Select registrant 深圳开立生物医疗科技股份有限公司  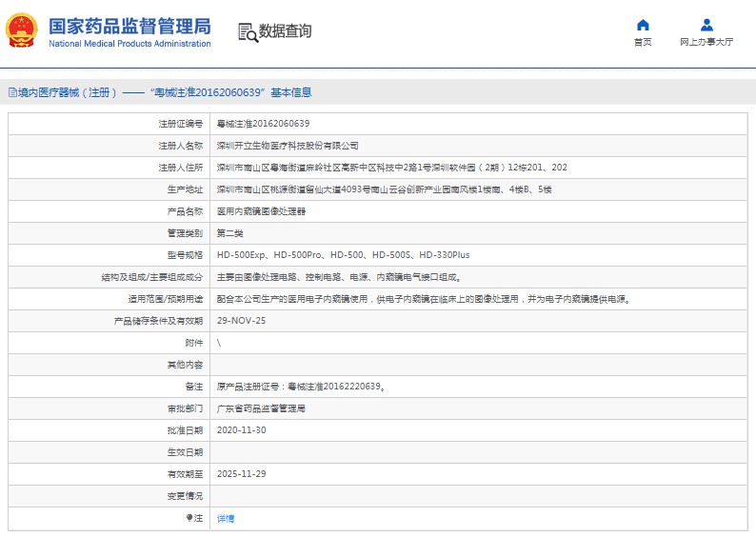pos(288,146)
